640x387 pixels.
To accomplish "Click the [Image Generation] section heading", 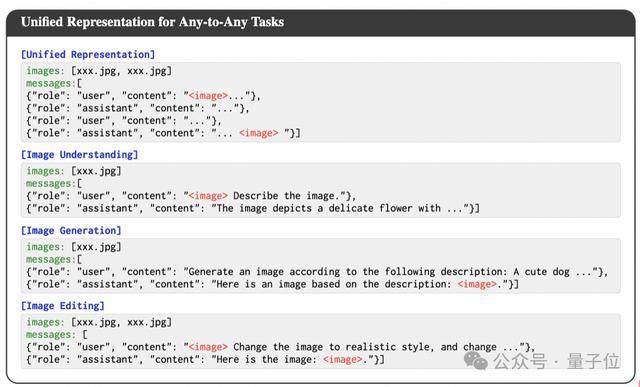I will [x=71, y=231].
